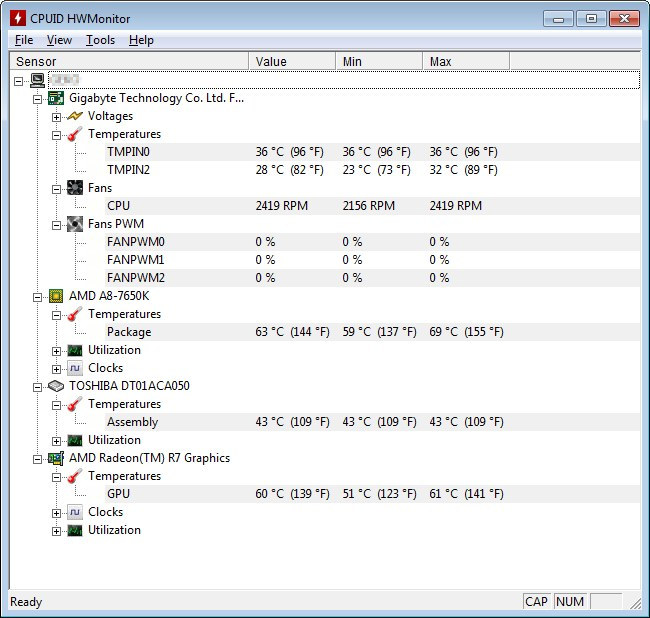Collapse the Gigabyte Technology node

37,99
